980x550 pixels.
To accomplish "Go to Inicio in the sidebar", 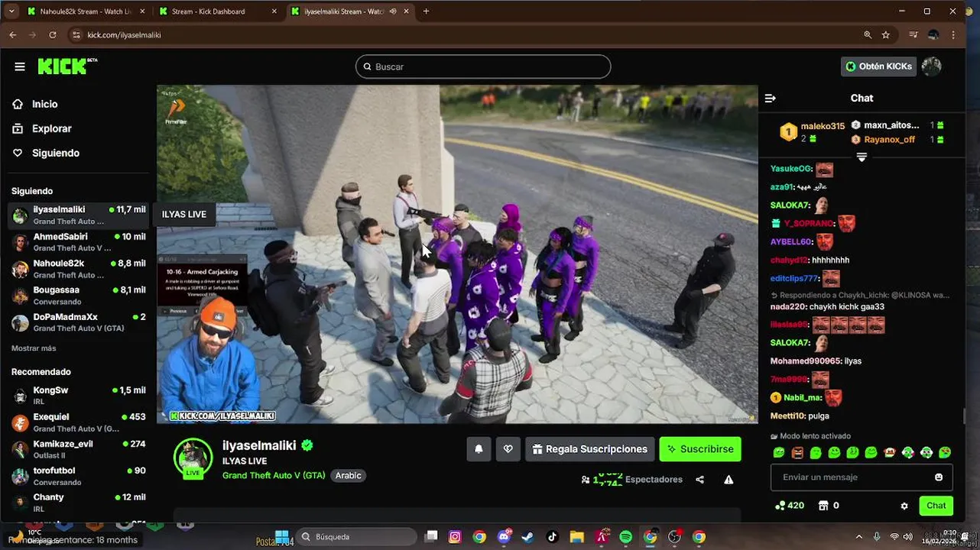I will click(45, 104).
